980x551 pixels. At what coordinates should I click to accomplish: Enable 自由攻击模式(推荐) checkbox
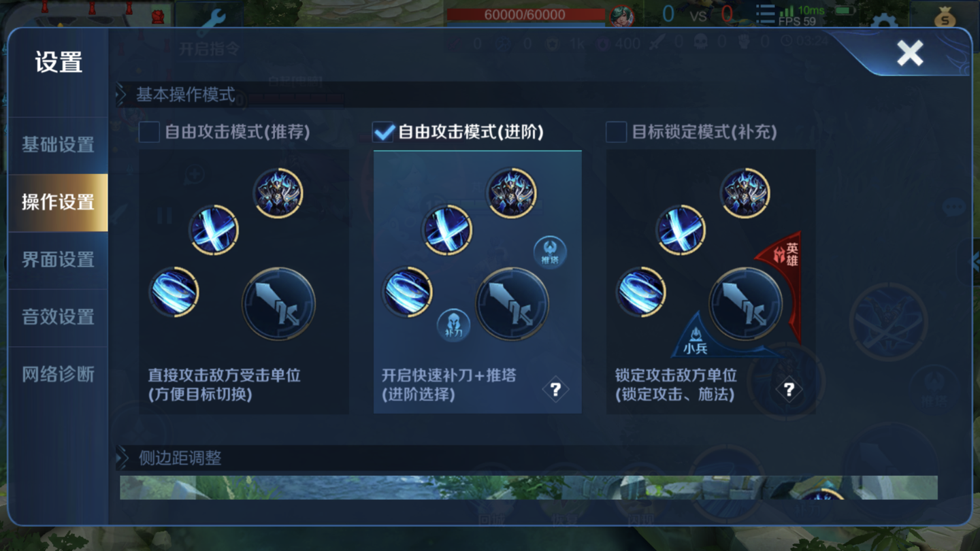click(x=149, y=132)
